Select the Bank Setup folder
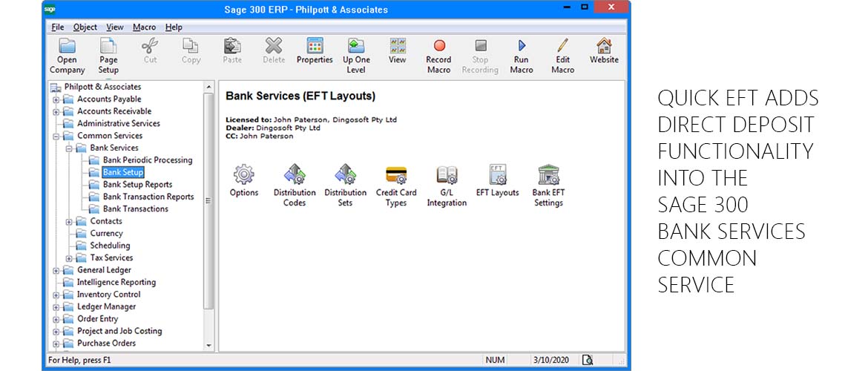This screenshot has width=868, height=371. point(123,172)
